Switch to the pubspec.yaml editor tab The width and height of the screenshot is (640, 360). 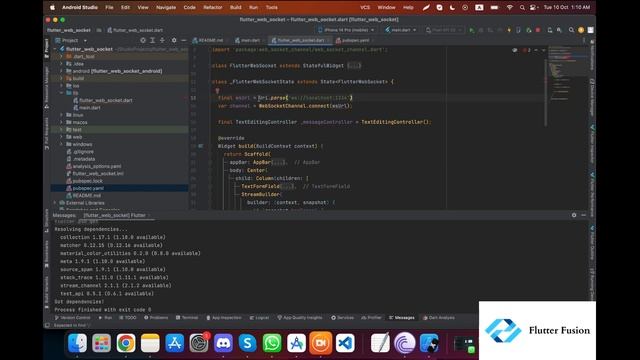353,40
